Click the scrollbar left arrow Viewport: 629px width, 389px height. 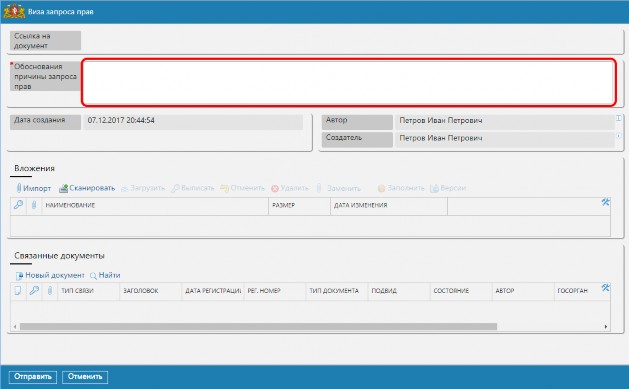[15, 327]
